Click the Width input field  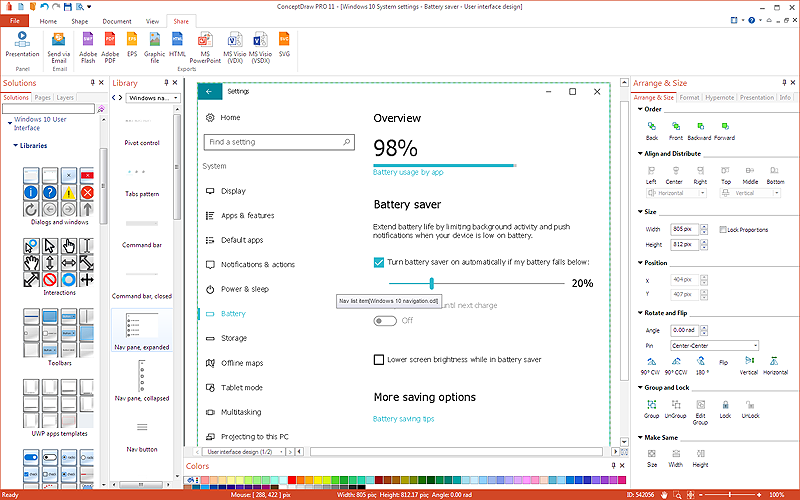click(683, 229)
